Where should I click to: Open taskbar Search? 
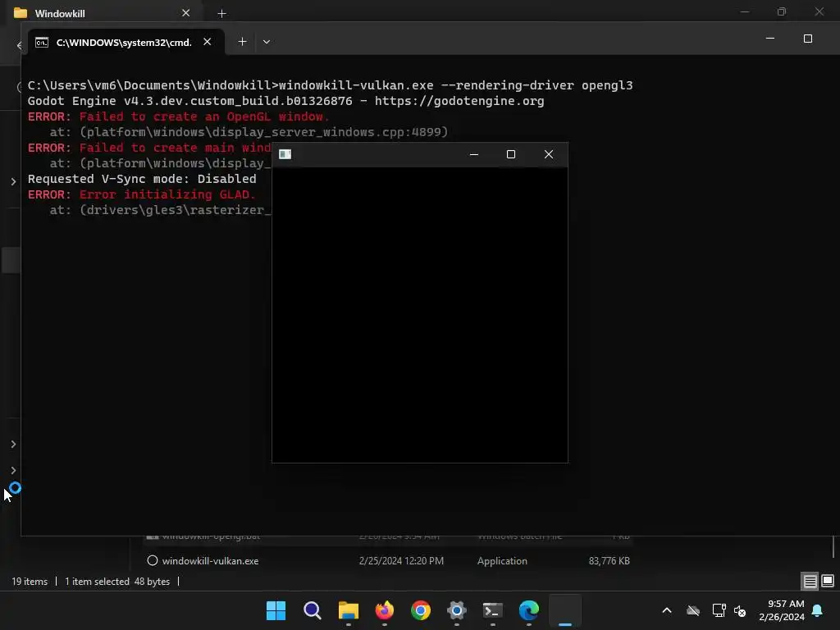(x=312, y=610)
